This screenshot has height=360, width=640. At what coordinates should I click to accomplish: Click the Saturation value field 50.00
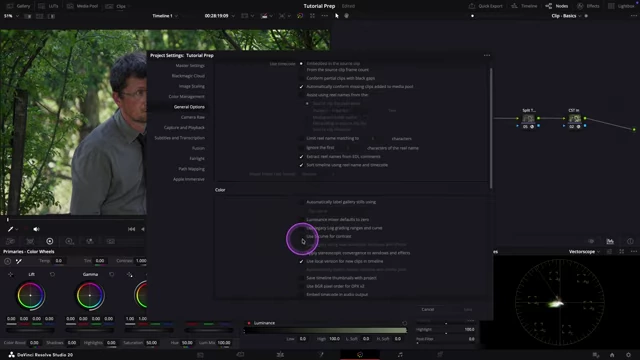(151, 343)
